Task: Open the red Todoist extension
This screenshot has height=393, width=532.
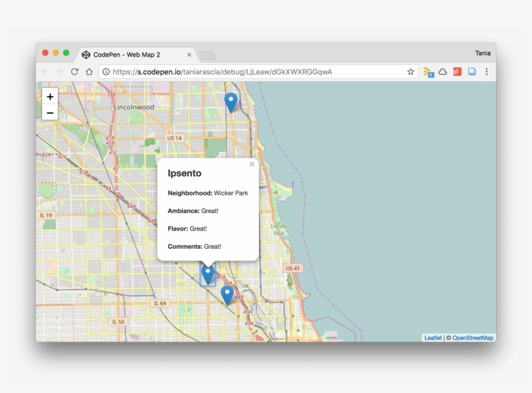Action: click(457, 71)
